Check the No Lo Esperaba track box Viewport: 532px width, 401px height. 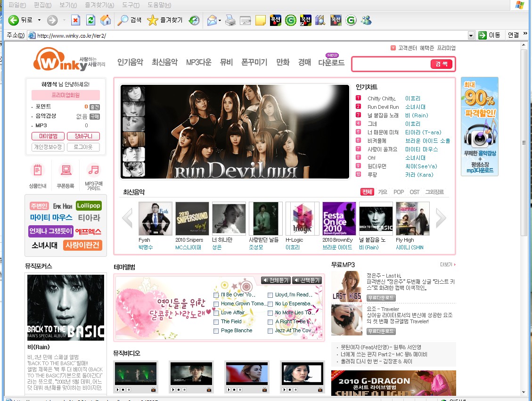pyautogui.click(x=270, y=304)
